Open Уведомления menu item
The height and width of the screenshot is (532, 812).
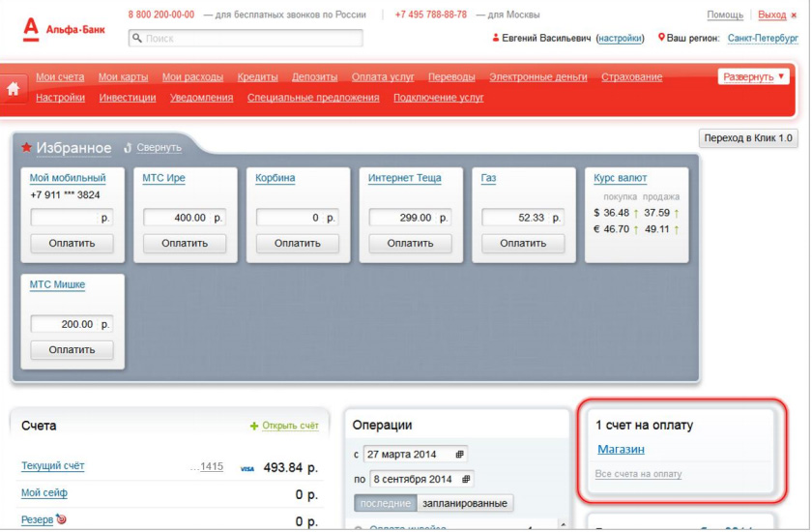coord(201,98)
